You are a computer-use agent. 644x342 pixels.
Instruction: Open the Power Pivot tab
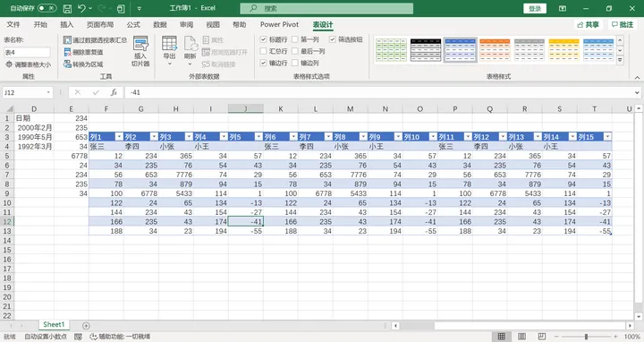tap(279, 25)
